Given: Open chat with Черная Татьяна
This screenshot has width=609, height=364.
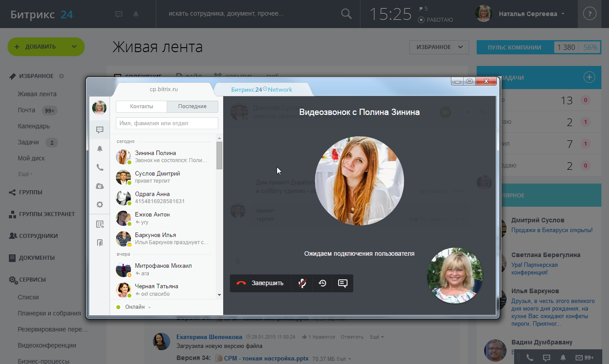Looking at the screenshot, I should point(163,290).
